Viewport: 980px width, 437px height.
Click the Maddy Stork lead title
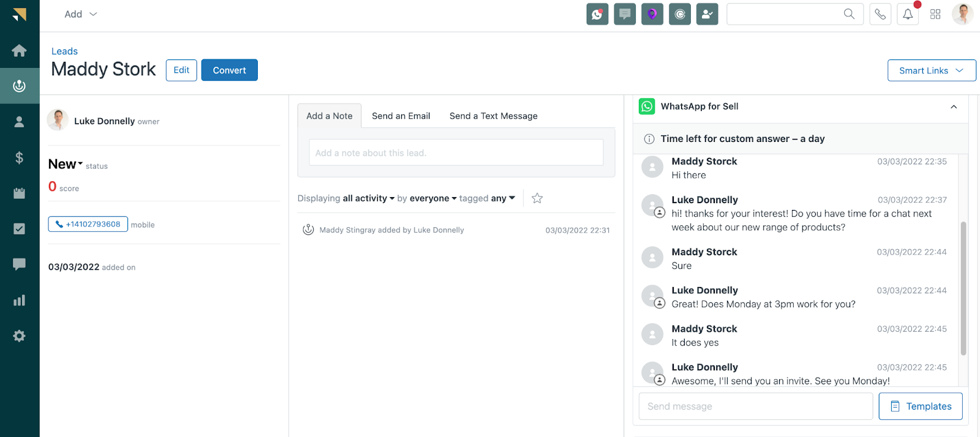pos(104,69)
